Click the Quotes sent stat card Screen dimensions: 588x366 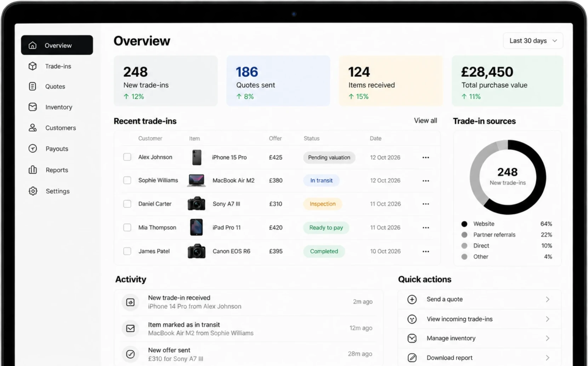point(278,81)
